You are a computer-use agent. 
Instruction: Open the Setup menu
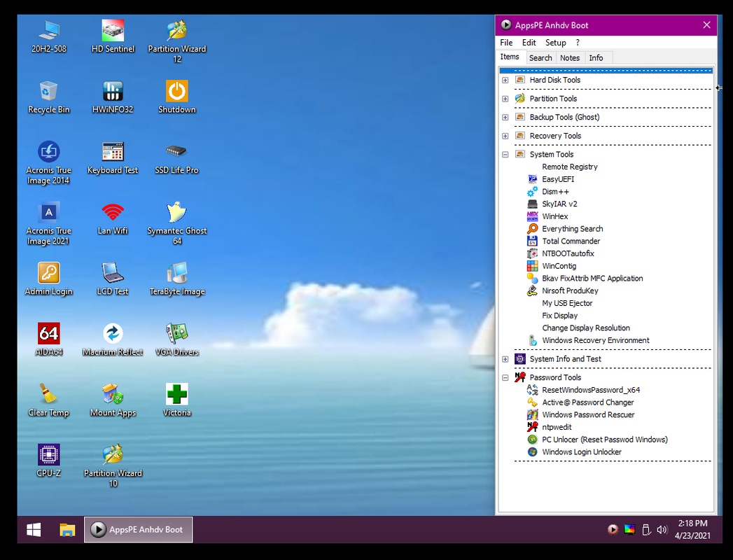click(x=555, y=43)
